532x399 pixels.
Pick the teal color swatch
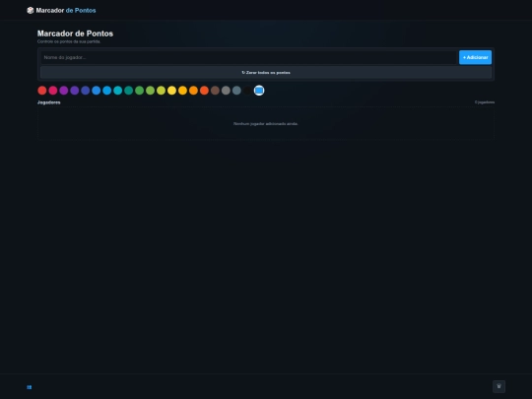[x=129, y=91]
